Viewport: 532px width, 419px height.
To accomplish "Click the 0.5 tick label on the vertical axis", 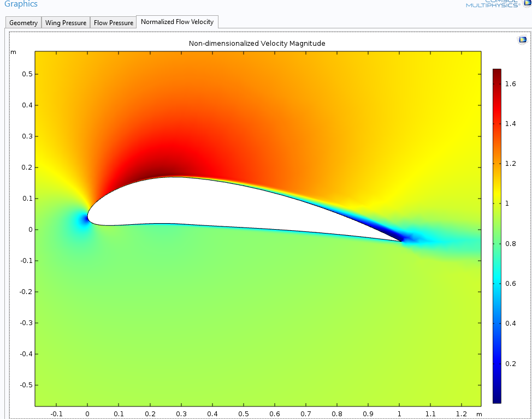I will pos(27,74).
